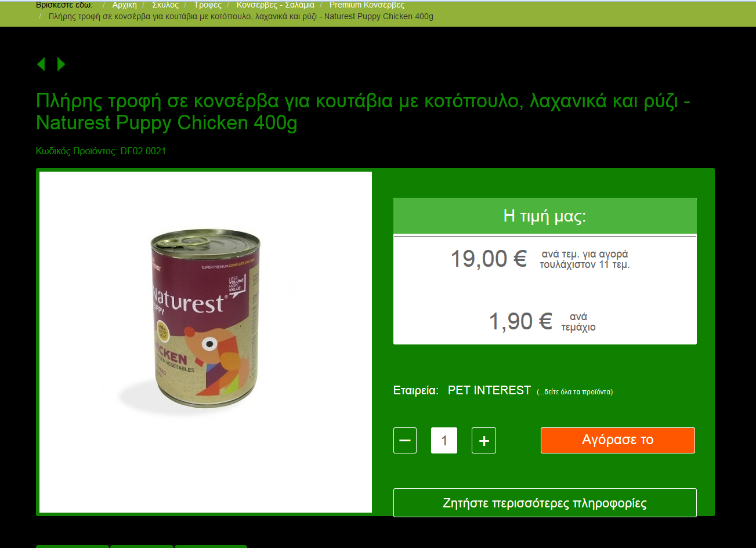
Task: Click the quantity input field
Action: click(444, 441)
